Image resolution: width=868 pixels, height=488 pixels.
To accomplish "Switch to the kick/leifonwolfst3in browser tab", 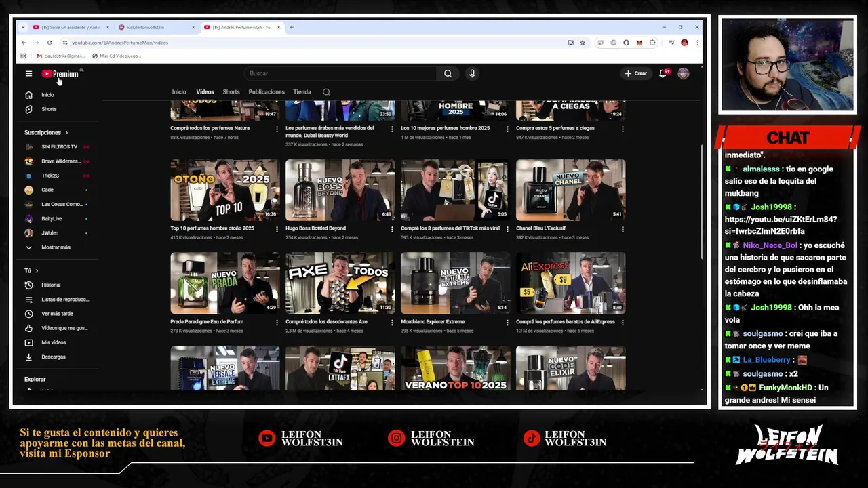I will [x=155, y=27].
